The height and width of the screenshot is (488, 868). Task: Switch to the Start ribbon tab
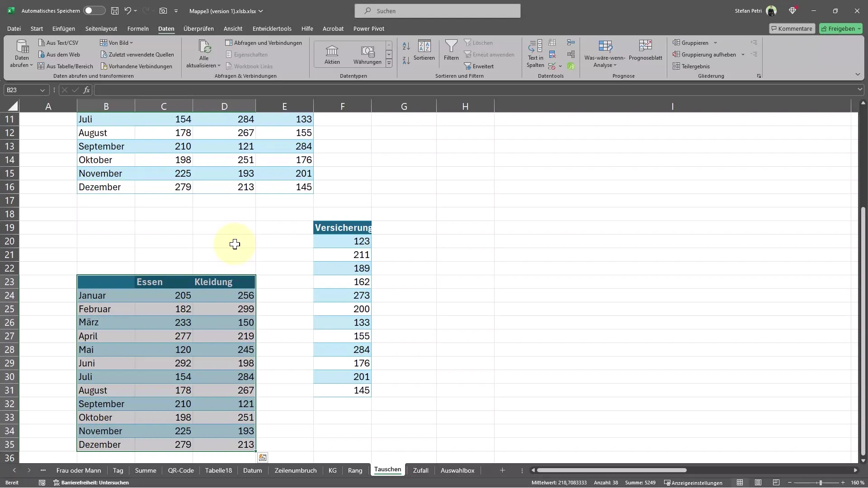click(37, 28)
